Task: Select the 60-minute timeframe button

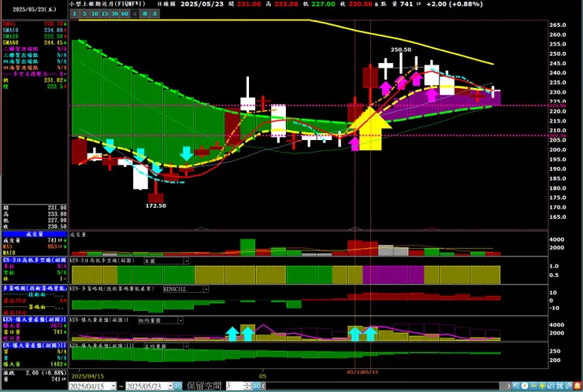Action: pos(124,13)
